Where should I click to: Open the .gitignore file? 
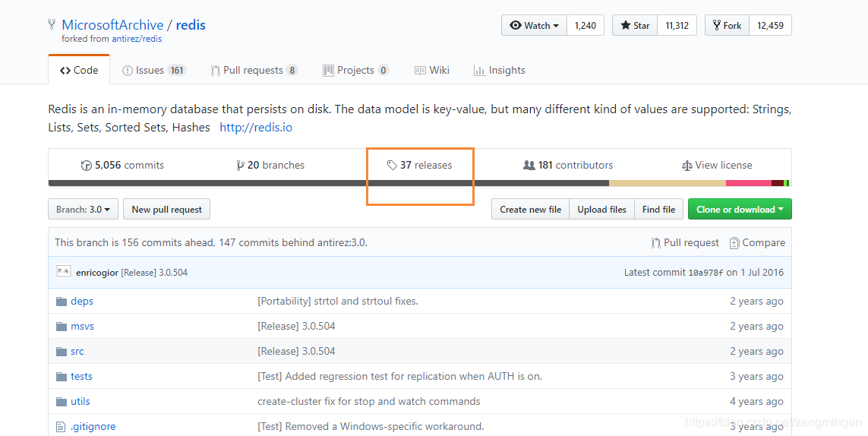(93, 427)
